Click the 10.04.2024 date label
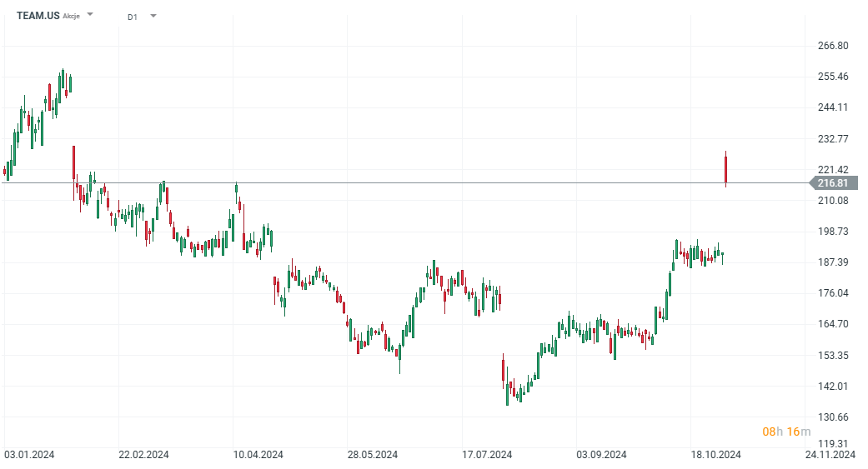 tap(258, 455)
